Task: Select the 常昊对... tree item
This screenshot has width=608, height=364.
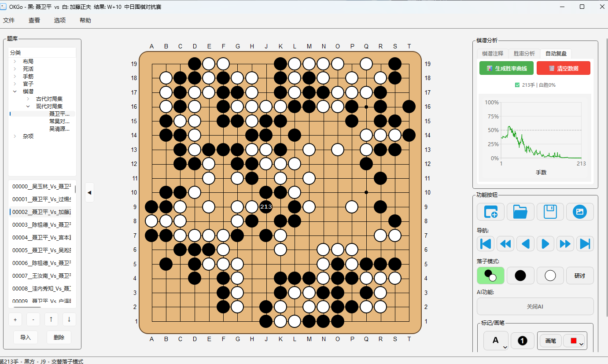Action: click(x=59, y=121)
